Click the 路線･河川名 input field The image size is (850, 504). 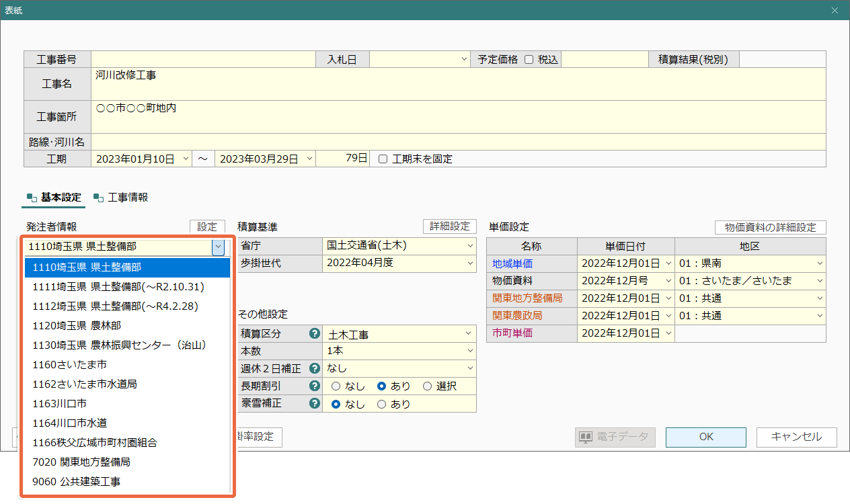pyautogui.click(x=459, y=142)
